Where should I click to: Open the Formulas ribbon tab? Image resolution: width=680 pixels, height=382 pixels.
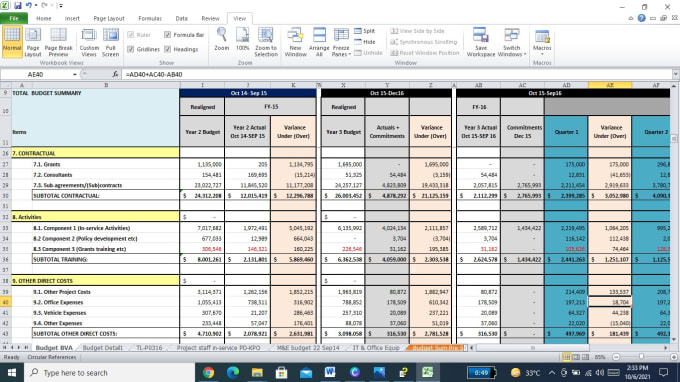150,19
